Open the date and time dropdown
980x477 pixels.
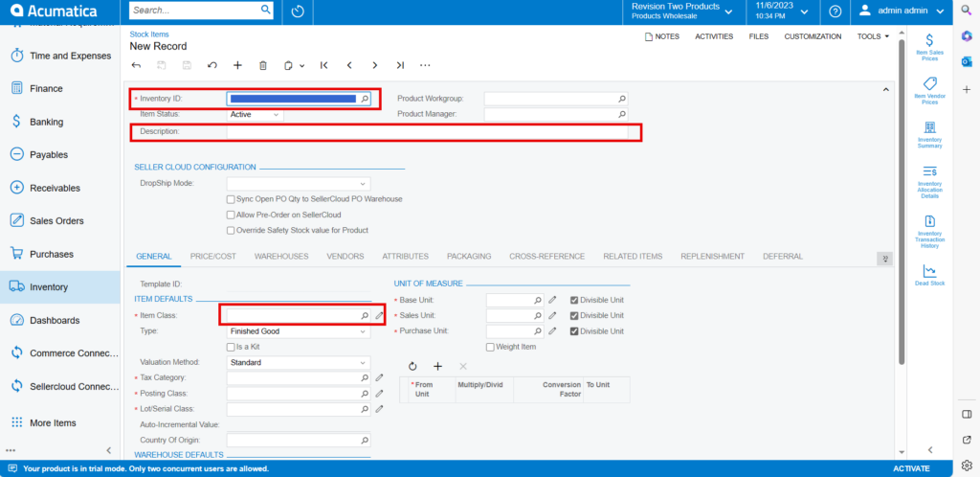781,11
